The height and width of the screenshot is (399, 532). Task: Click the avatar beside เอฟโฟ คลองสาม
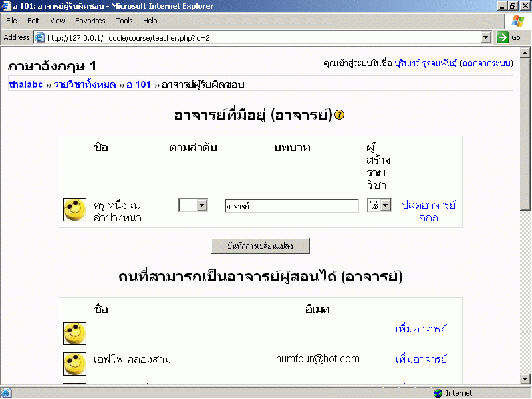(x=74, y=363)
